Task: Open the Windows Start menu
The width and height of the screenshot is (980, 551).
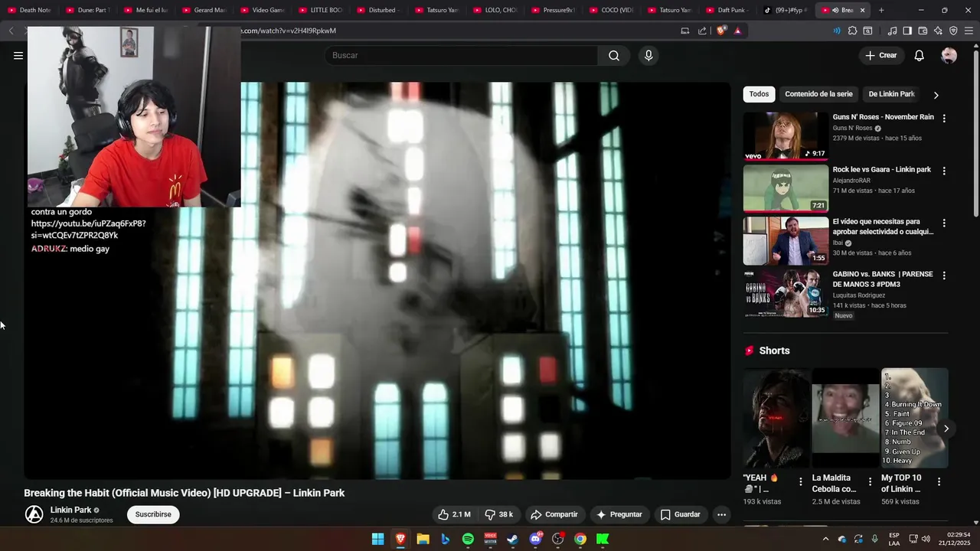Action: pos(377,539)
